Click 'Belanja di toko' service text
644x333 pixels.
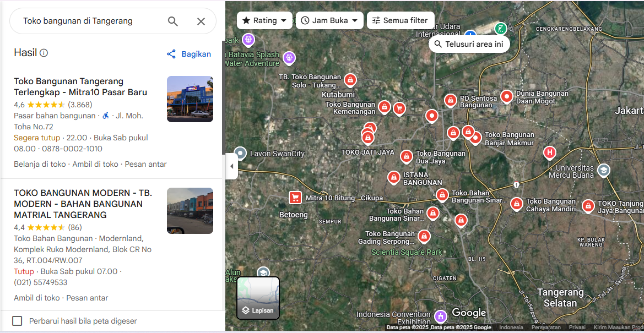[x=40, y=164]
